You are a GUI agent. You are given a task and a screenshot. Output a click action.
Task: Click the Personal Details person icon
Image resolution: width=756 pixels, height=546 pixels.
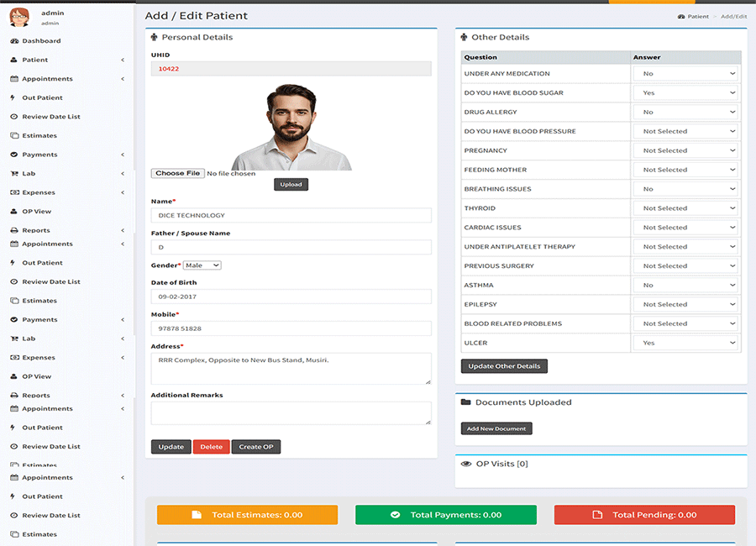[154, 37]
